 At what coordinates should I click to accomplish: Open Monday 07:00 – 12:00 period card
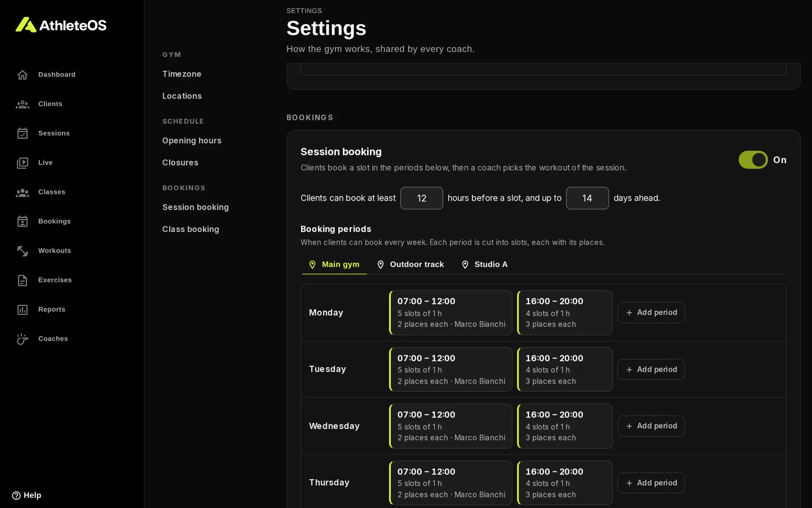(x=450, y=313)
